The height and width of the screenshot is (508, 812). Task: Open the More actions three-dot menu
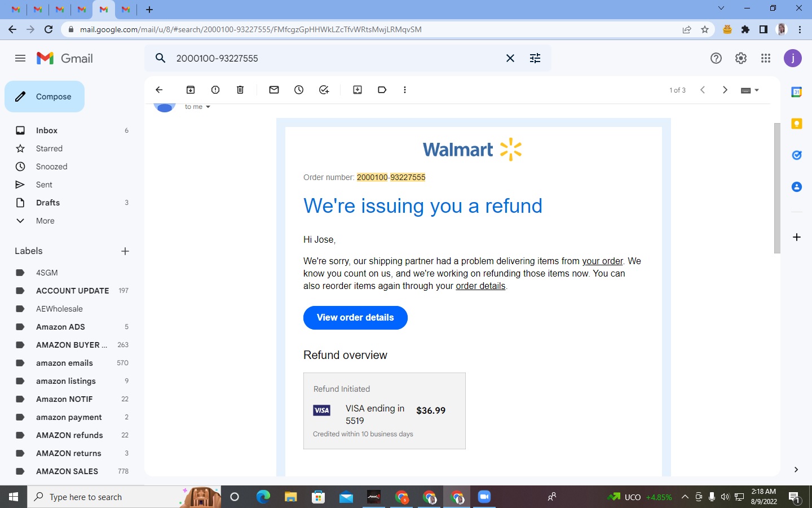coord(405,90)
